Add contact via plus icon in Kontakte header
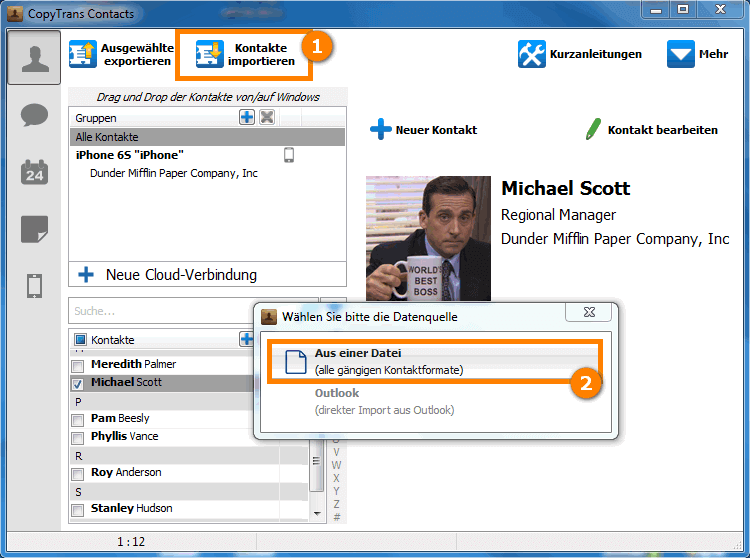 click(x=246, y=339)
